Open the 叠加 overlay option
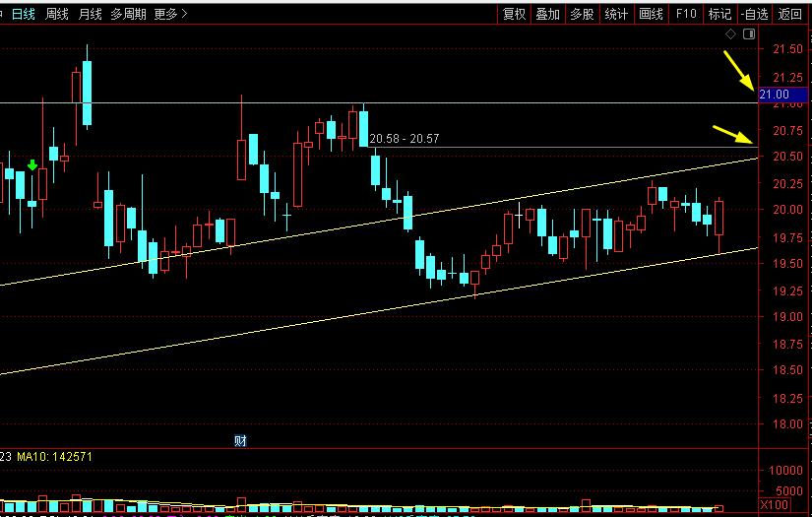 coord(548,14)
